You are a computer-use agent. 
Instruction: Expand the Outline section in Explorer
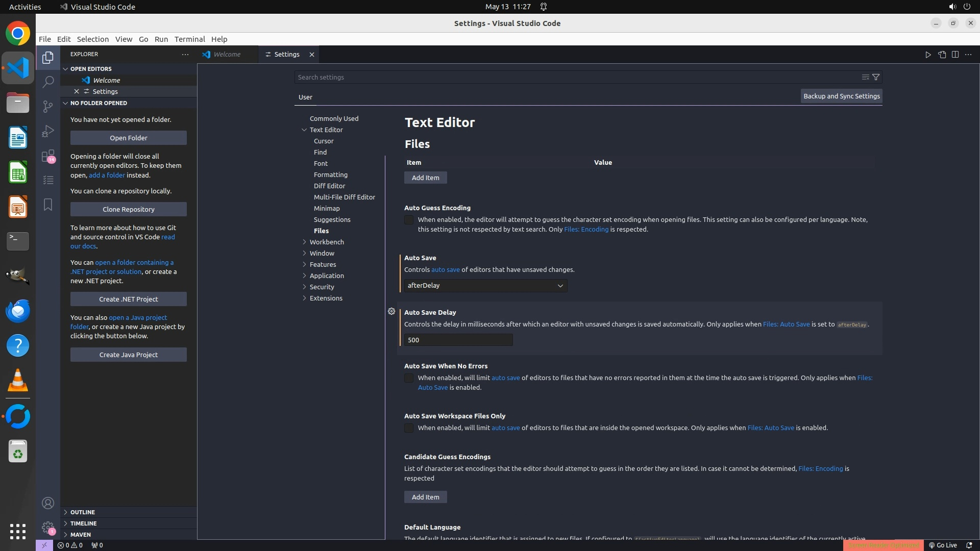(83, 512)
